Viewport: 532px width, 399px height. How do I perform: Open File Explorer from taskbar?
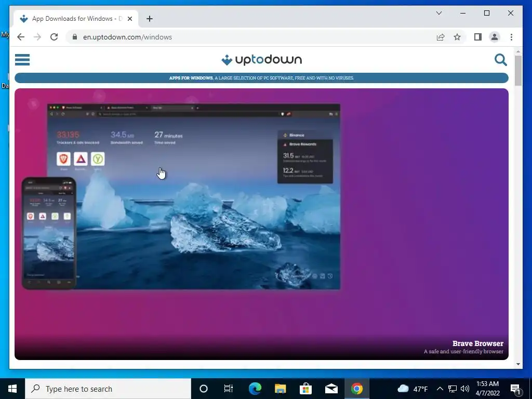pos(280,389)
